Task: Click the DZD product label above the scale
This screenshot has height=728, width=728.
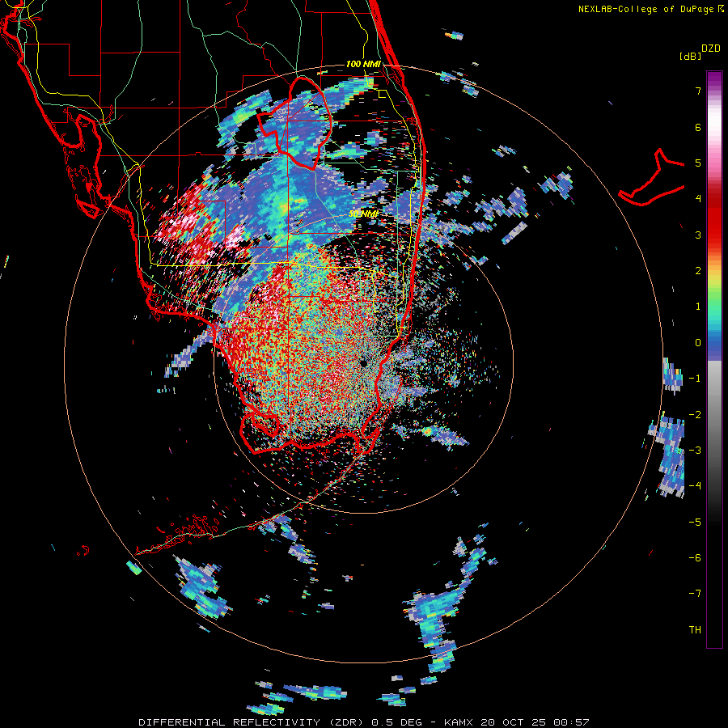Action: coord(711,49)
